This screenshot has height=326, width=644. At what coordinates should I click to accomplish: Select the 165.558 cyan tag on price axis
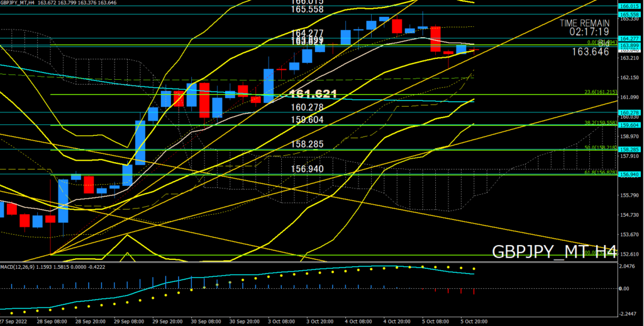coord(629,14)
